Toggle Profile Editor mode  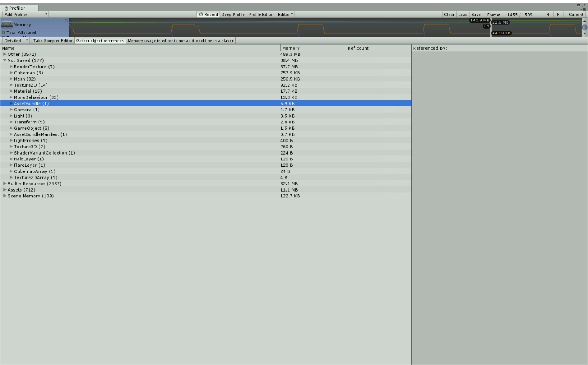pyautogui.click(x=261, y=14)
